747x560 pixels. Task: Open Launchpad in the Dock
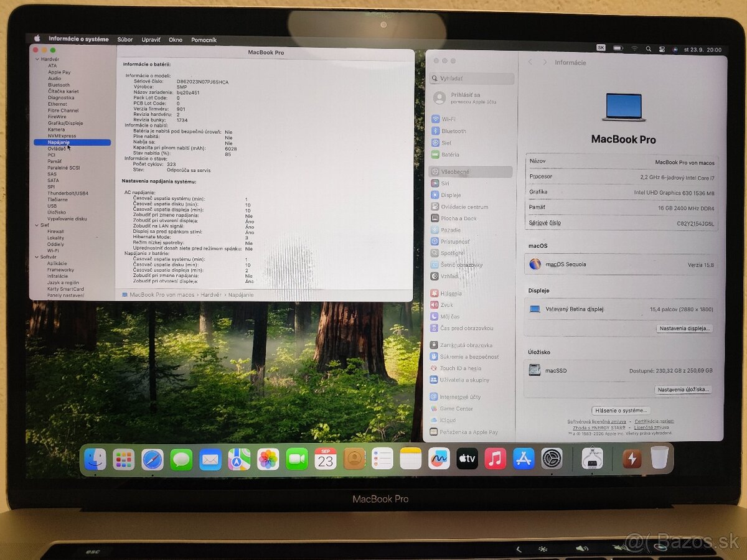click(124, 459)
